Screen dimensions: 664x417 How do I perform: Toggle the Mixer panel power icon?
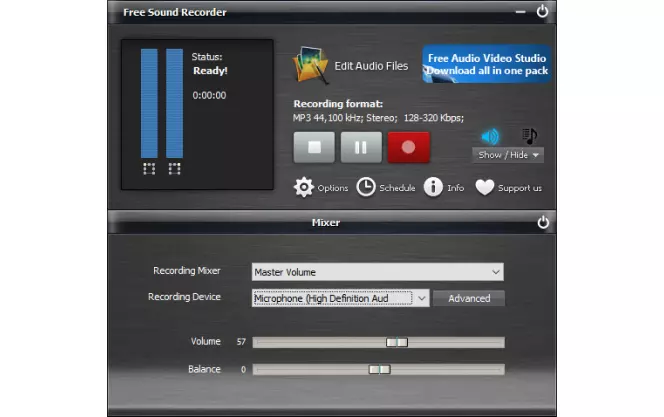543,222
